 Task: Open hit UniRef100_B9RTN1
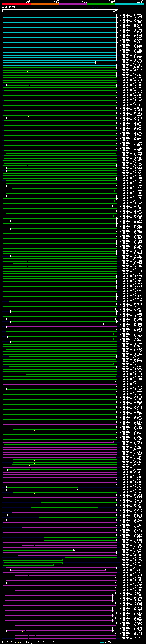pyautogui.click(x=131, y=22)
